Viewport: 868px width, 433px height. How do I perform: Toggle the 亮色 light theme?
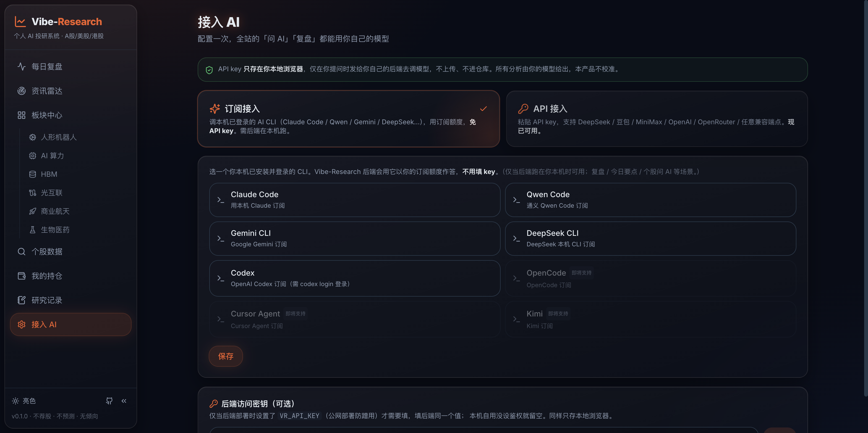pyautogui.click(x=24, y=401)
